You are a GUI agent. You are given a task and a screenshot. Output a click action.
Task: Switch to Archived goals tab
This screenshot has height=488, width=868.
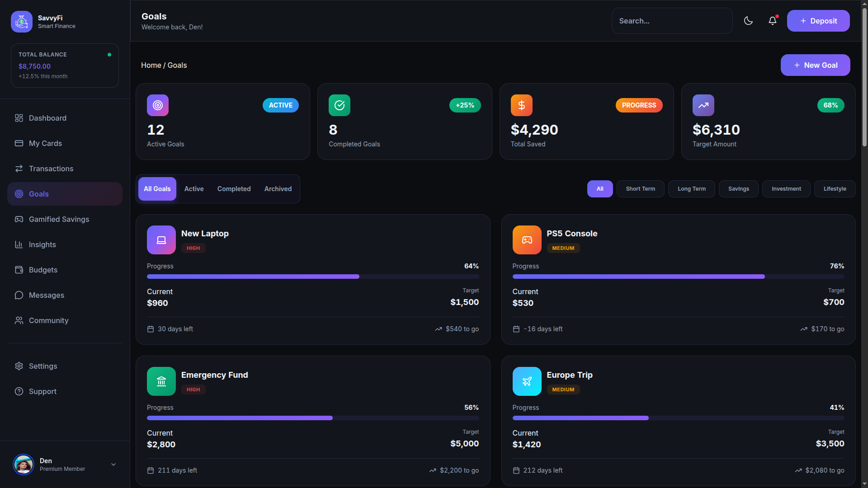(x=278, y=189)
